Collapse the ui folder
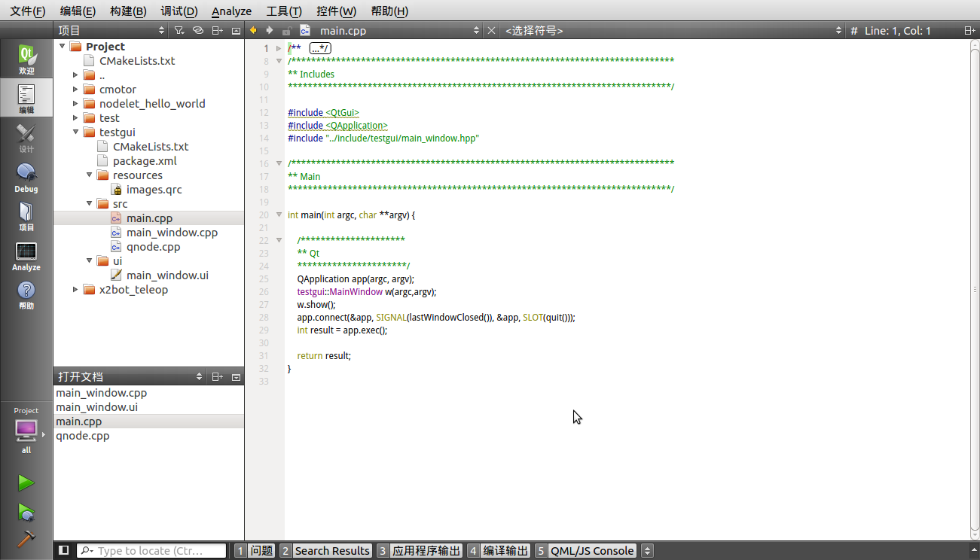Viewport: 980px width, 560px height. coord(89,261)
